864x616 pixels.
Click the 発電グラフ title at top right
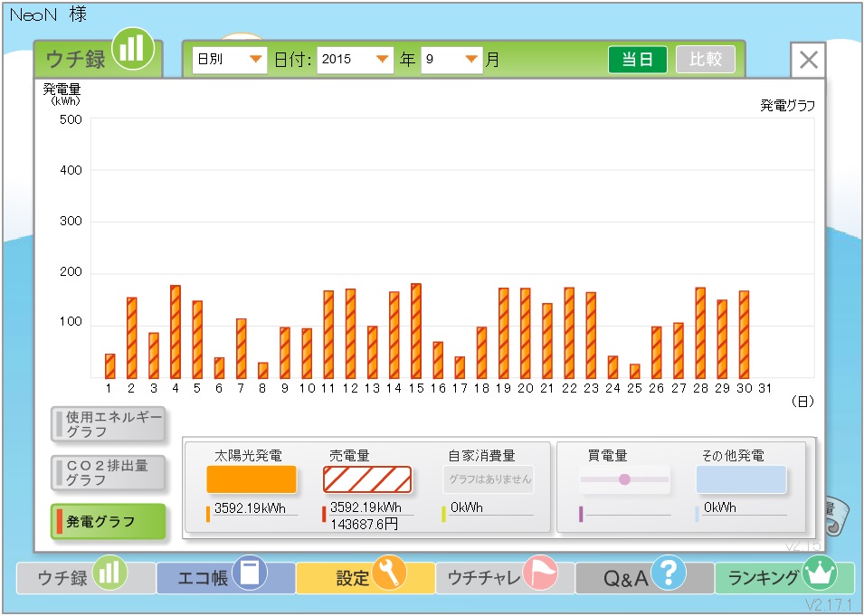coord(787,106)
